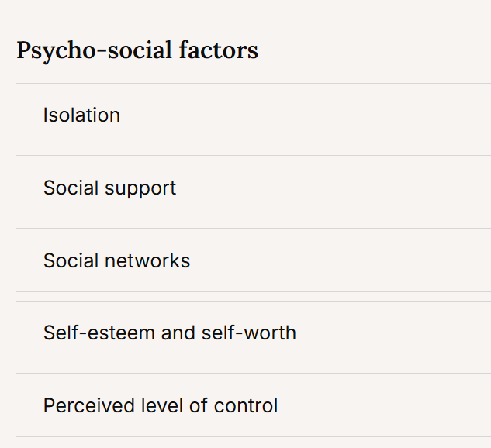The height and width of the screenshot is (448, 491).
Task: Toggle the first accordion item, Isolation
Action: coord(254,115)
